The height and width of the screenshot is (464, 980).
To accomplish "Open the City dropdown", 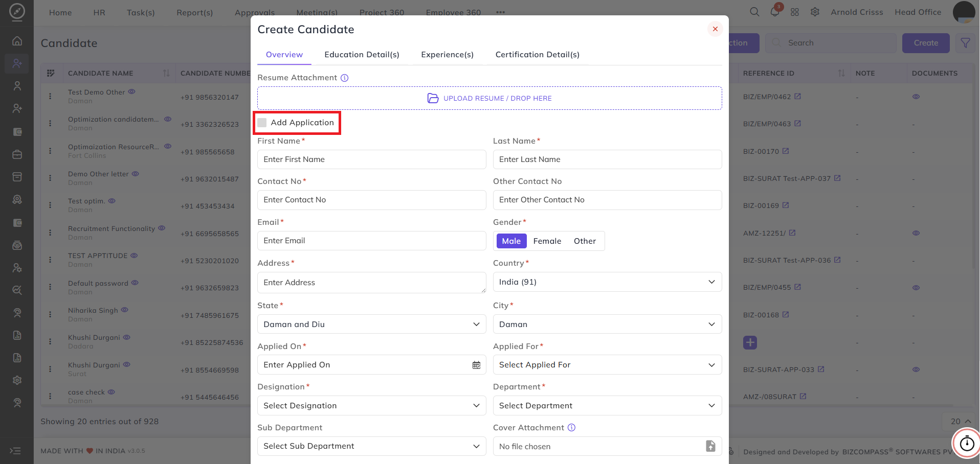I will coord(607,324).
